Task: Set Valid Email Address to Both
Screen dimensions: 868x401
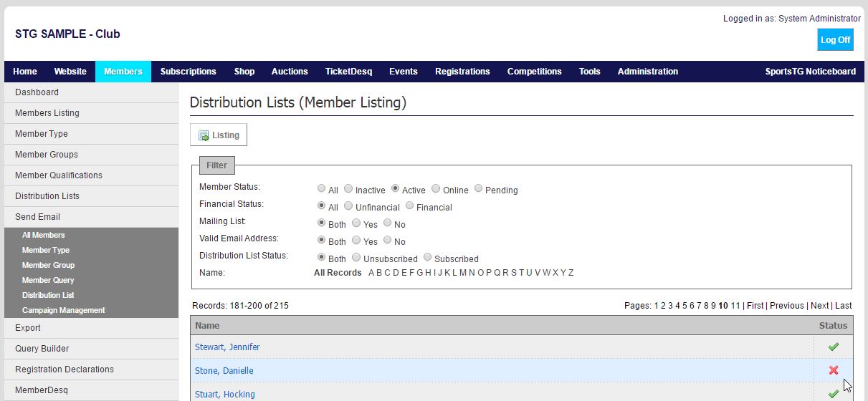Action: click(x=321, y=241)
